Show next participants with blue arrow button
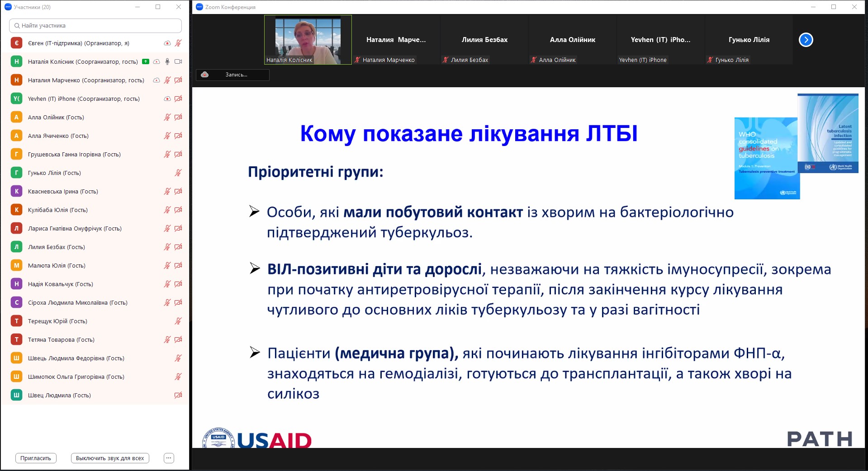The height and width of the screenshot is (471, 868). (x=806, y=40)
